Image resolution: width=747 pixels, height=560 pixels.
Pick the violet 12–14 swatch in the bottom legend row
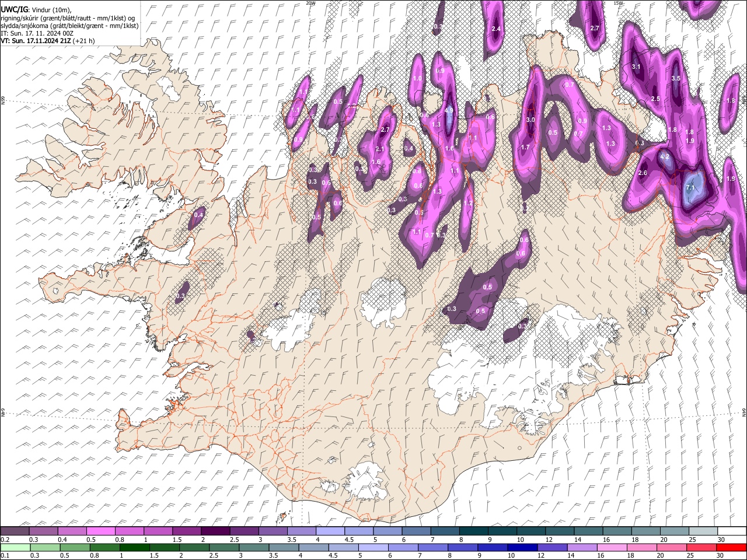tap(551, 547)
